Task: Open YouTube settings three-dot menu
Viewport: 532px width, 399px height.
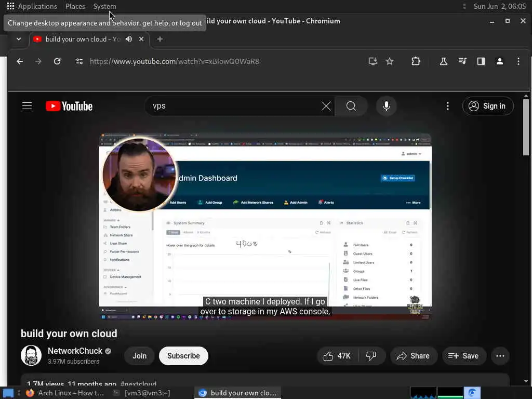Action: (448, 106)
